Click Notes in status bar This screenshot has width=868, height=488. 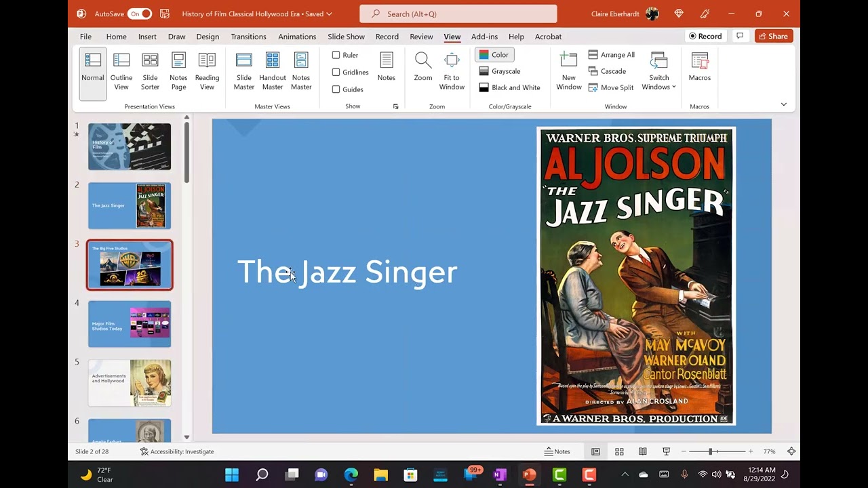coord(557,451)
